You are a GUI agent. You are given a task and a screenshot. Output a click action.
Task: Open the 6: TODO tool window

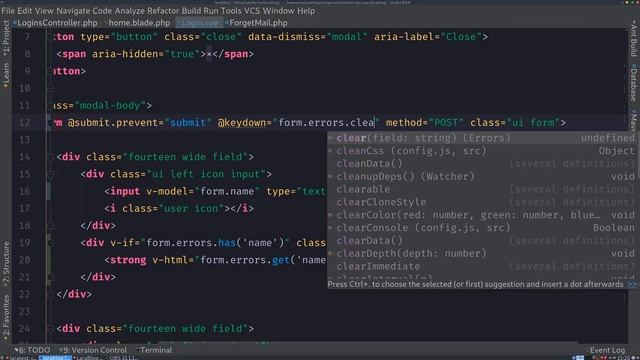point(32,350)
